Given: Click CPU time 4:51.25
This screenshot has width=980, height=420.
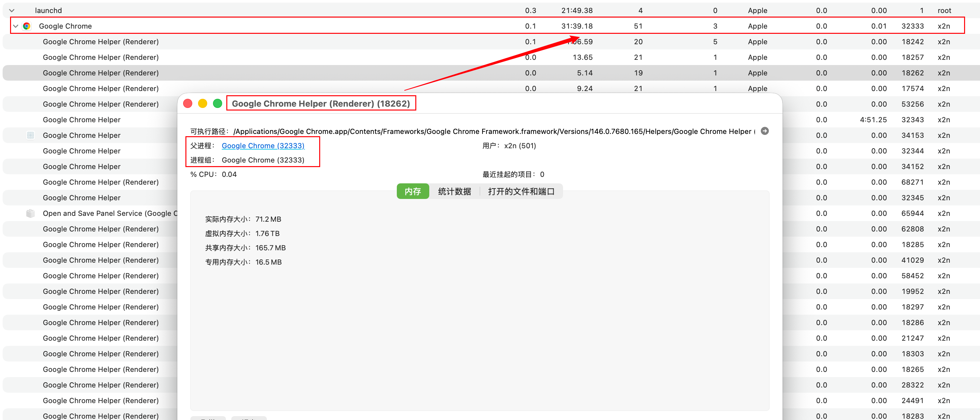Looking at the screenshot, I should coord(873,120).
